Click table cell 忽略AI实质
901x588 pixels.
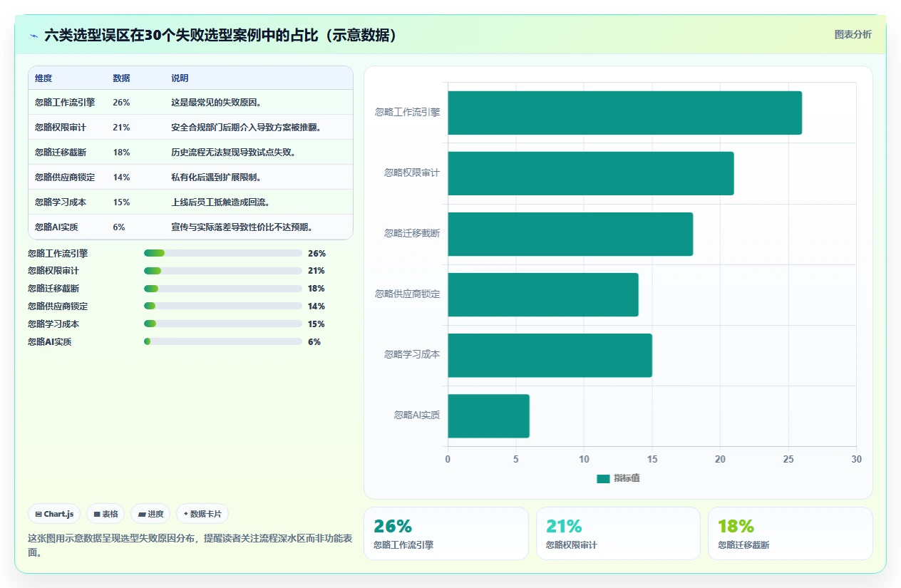click(x=56, y=227)
